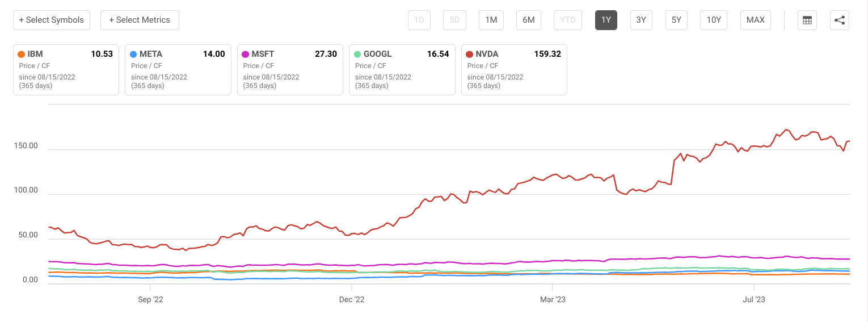Screen dimensions: 868x322
Task: Toggle the MSFT series card
Action: click(x=290, y=70)
